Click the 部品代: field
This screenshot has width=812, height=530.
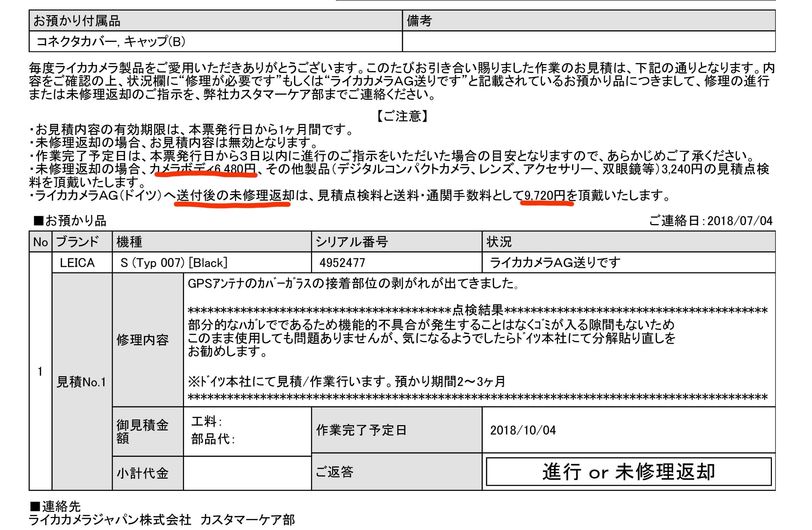[x=213, y=439]
